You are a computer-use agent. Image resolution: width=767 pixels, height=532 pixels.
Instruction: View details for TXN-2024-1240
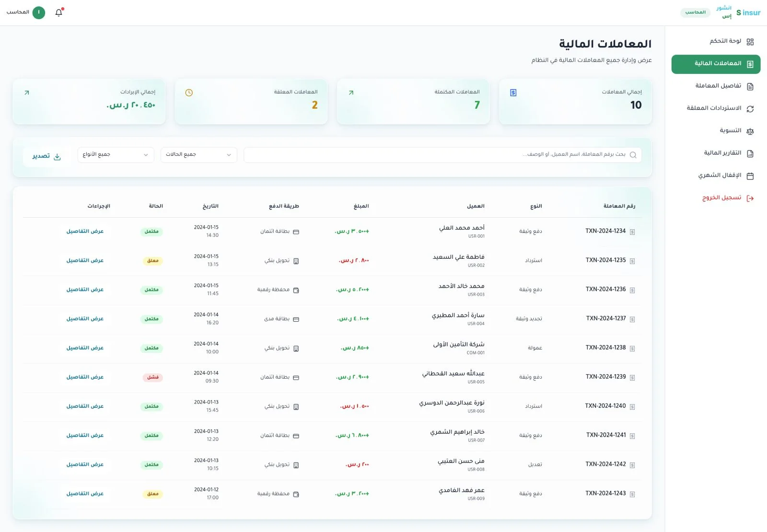coord(85,406)
